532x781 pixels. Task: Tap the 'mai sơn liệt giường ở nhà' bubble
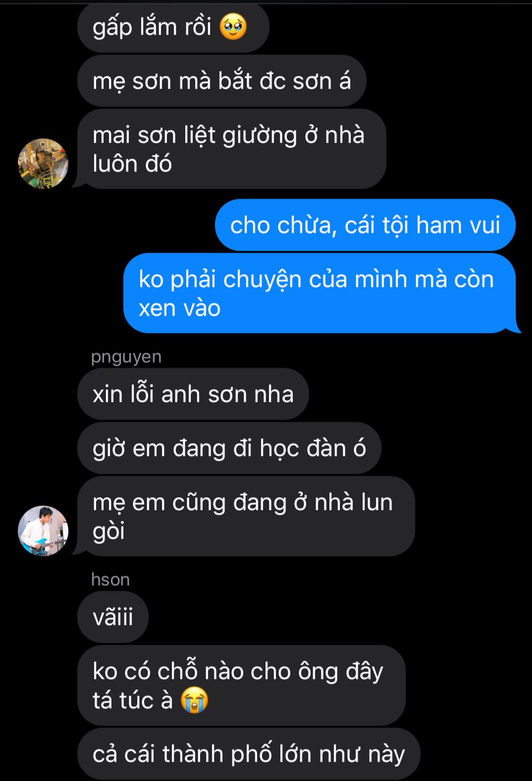pyautogui.click(x=232, y=149)
